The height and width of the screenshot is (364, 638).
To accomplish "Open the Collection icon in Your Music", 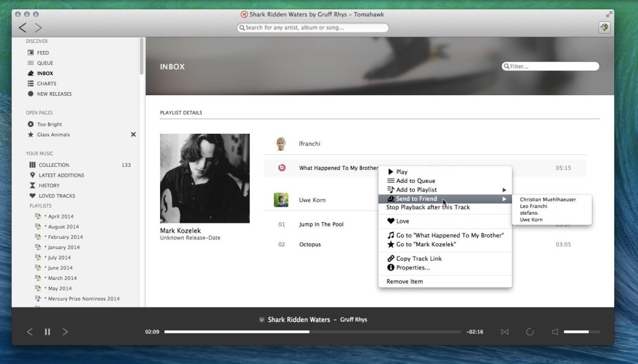I will [32, 164].
